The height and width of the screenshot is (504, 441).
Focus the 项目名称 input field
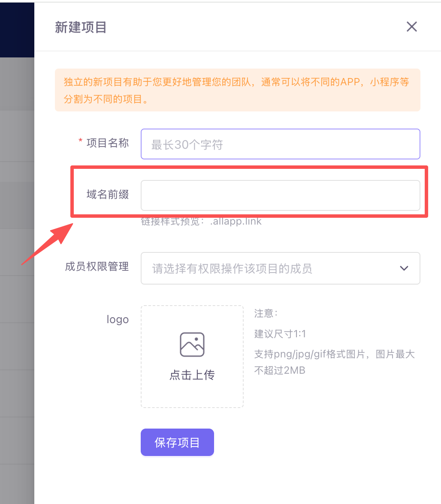[x=280, y=144]
